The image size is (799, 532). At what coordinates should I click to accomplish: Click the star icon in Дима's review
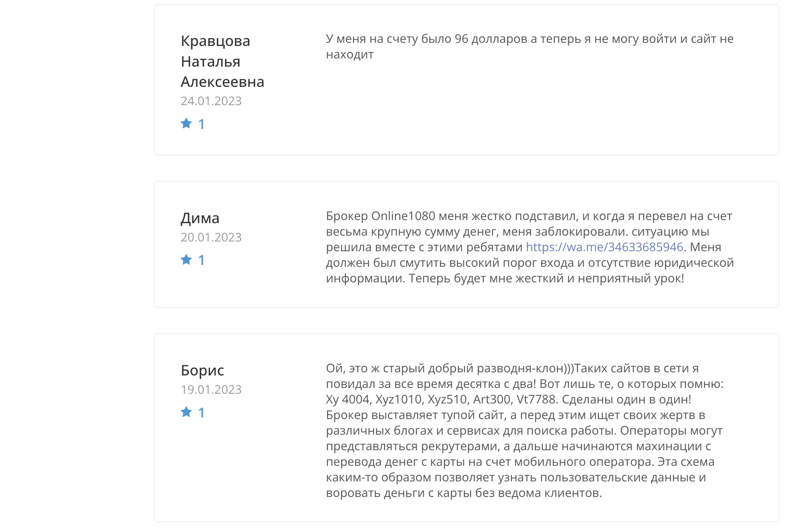186,259
